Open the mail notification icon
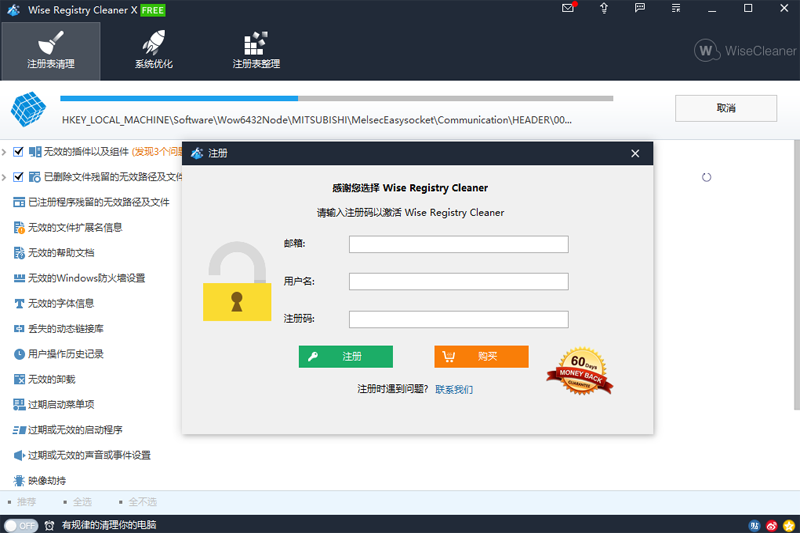800x533 pixels. [568, 8]
